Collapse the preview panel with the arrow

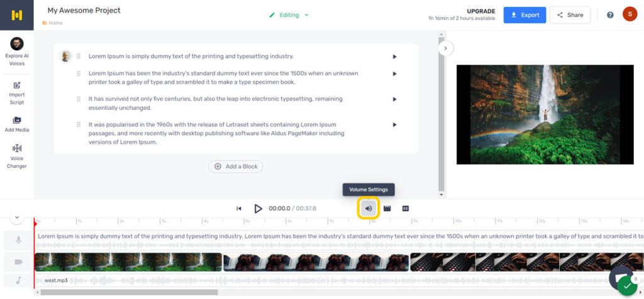click(x=445, y=48)
